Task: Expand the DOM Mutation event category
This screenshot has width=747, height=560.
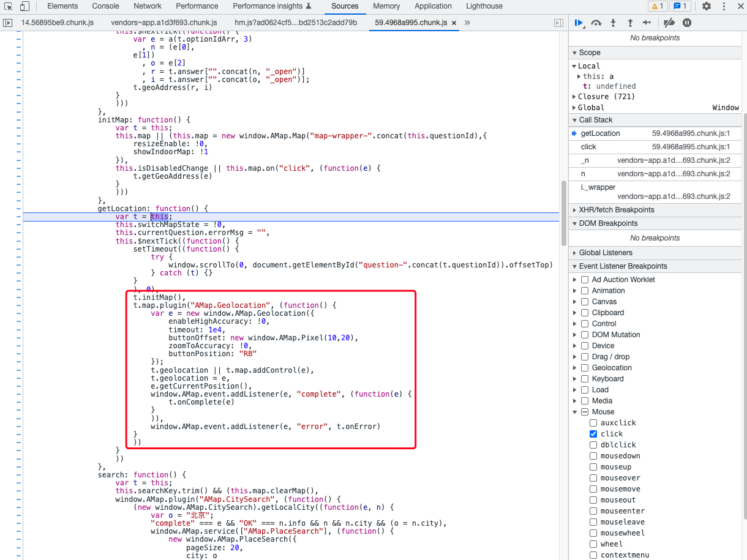Action: [x=575, y=335]
